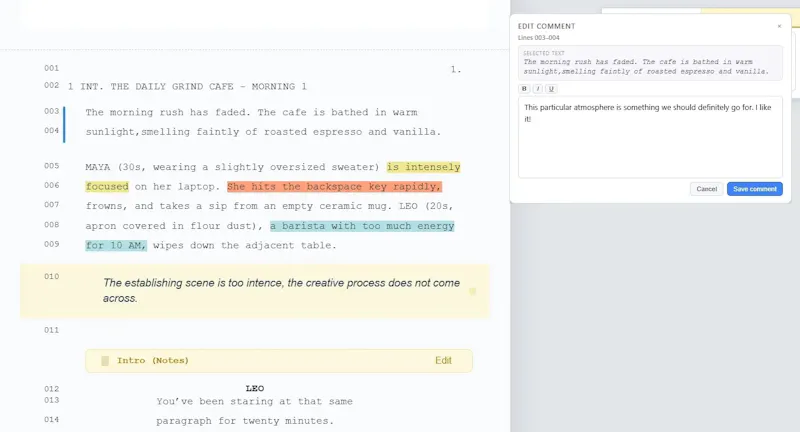Cancel editing the comment
Screen dimensions: 800x432
(x=707, y=189)
